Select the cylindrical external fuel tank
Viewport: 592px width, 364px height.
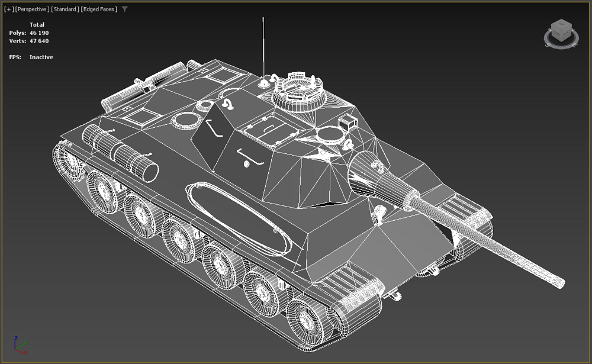[x=121, y=152]
